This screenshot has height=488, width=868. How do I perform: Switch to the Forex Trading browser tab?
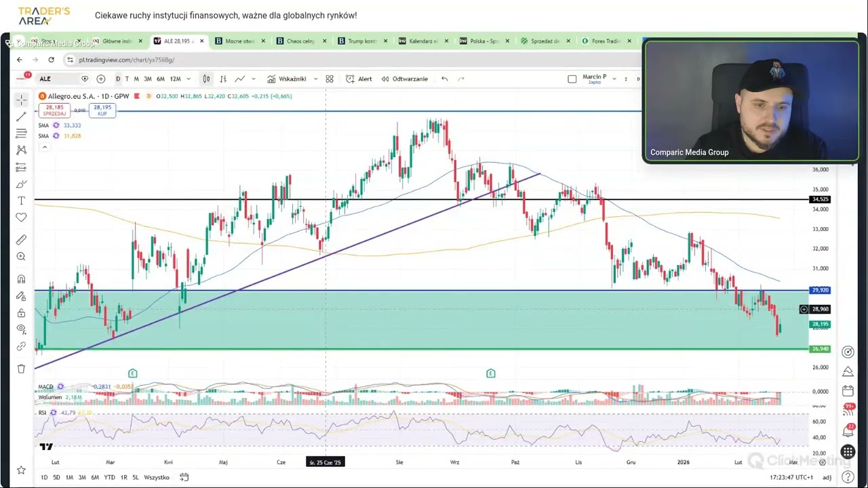(x=606, y=41)
